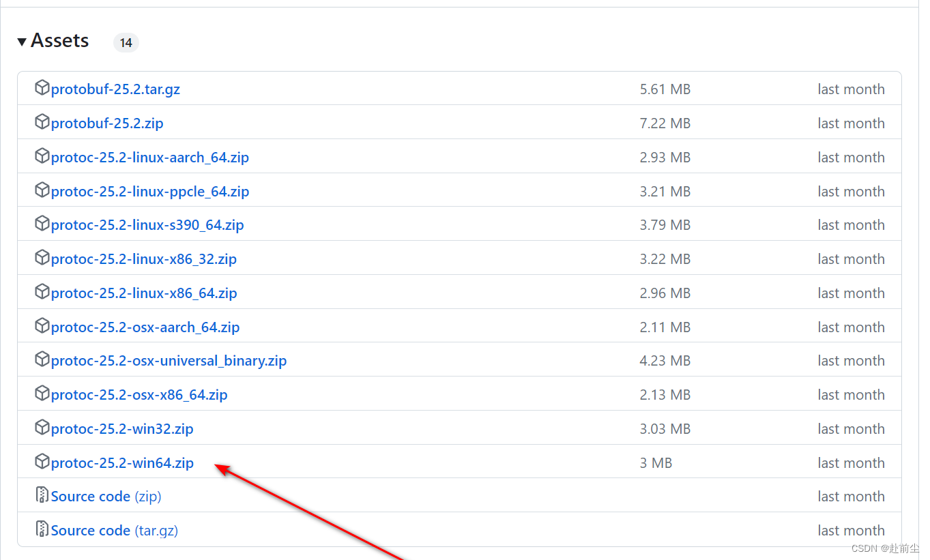Image resolution: width=930 pixels, height=560 pixels.
Task: Download protoc-25.2-linux-s390_64.zip
Action: (147, 225)
